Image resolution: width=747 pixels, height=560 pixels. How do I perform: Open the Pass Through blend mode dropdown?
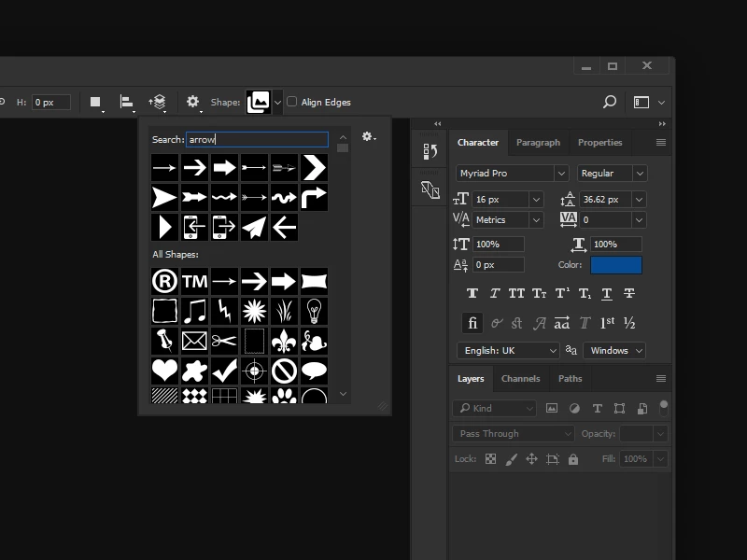tap(513, 434)
